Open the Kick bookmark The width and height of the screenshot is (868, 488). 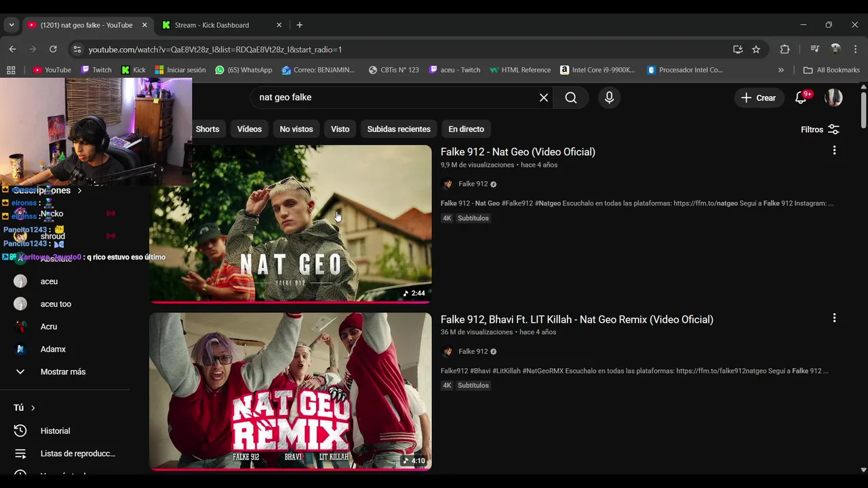point(134,70)
